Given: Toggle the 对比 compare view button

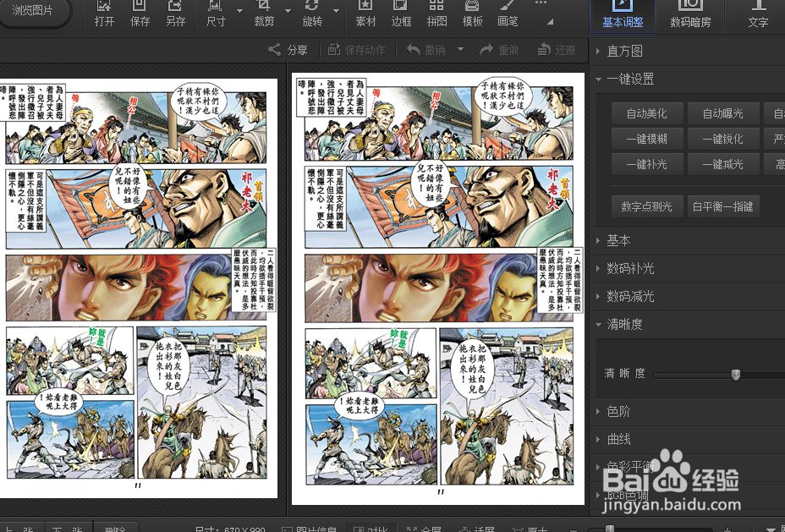Looking at the screenshot, I should [x=371, y=529].
